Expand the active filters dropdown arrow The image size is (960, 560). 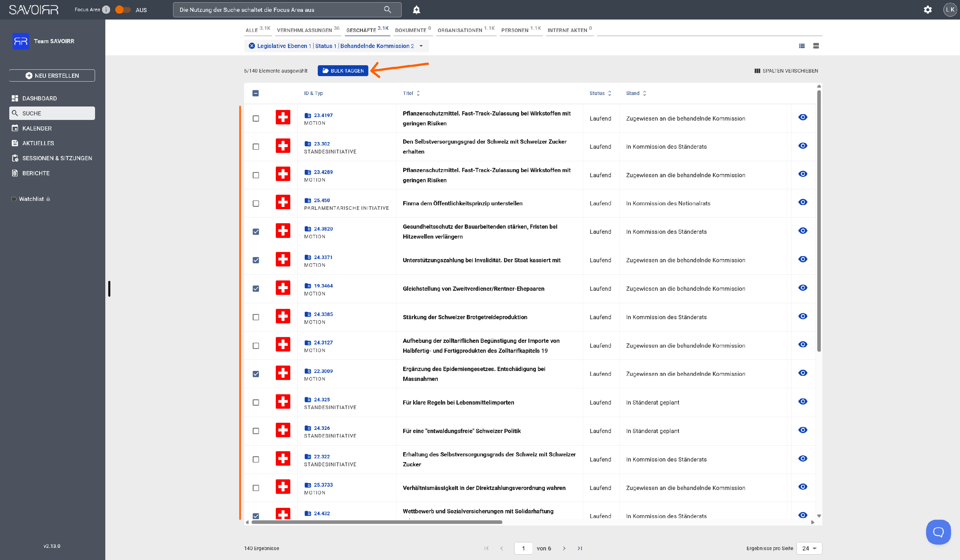(421, 46)
